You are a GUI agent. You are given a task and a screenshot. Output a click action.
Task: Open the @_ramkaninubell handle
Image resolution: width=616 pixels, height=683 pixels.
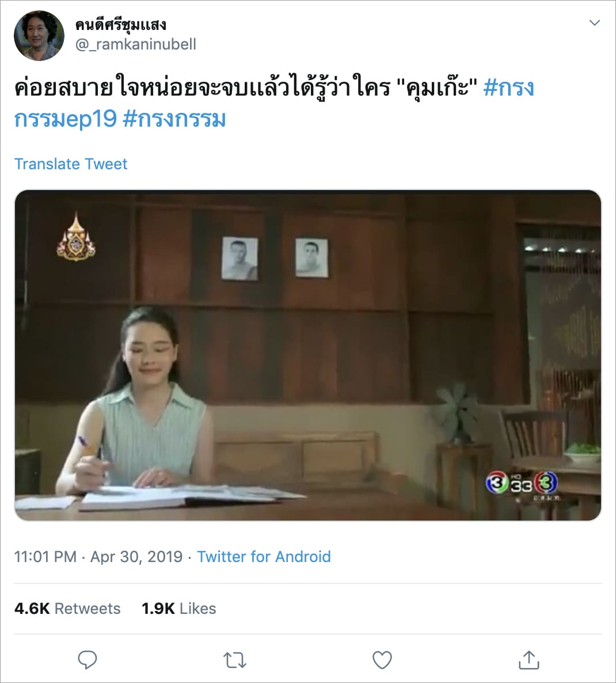tap(136, 44)
